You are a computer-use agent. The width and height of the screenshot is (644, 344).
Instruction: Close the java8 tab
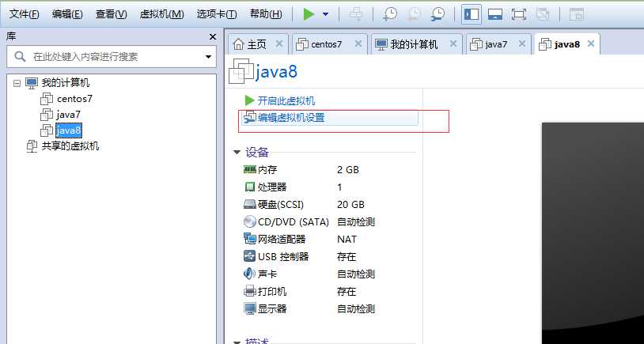click(591, 43)
